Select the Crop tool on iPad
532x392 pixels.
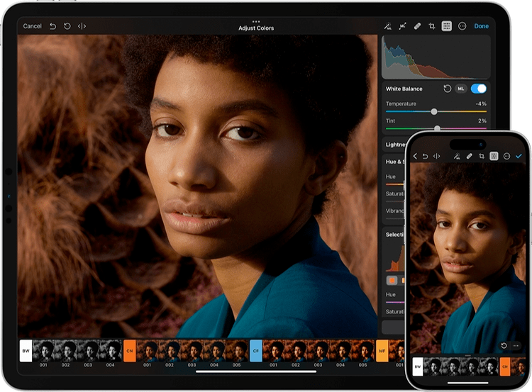tap(432, 26)
